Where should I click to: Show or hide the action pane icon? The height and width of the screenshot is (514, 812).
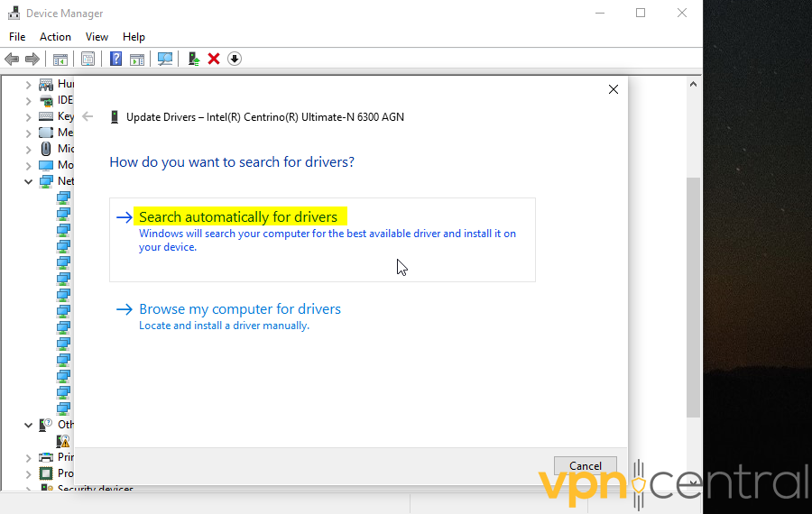[137, 59]
